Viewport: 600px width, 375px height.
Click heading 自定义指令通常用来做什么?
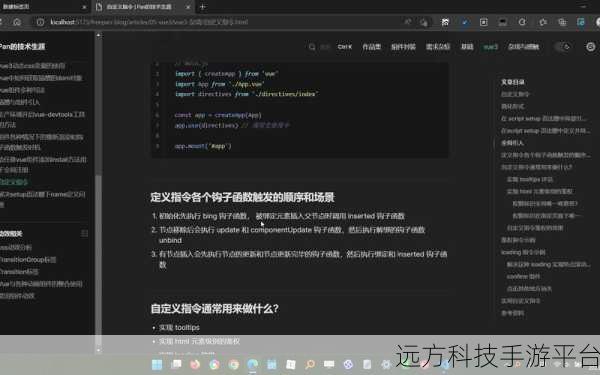[x=215, y=308]
